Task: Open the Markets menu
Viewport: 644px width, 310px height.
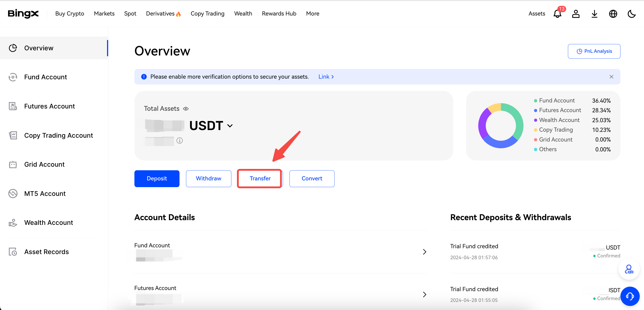Action: pos(104,13)
